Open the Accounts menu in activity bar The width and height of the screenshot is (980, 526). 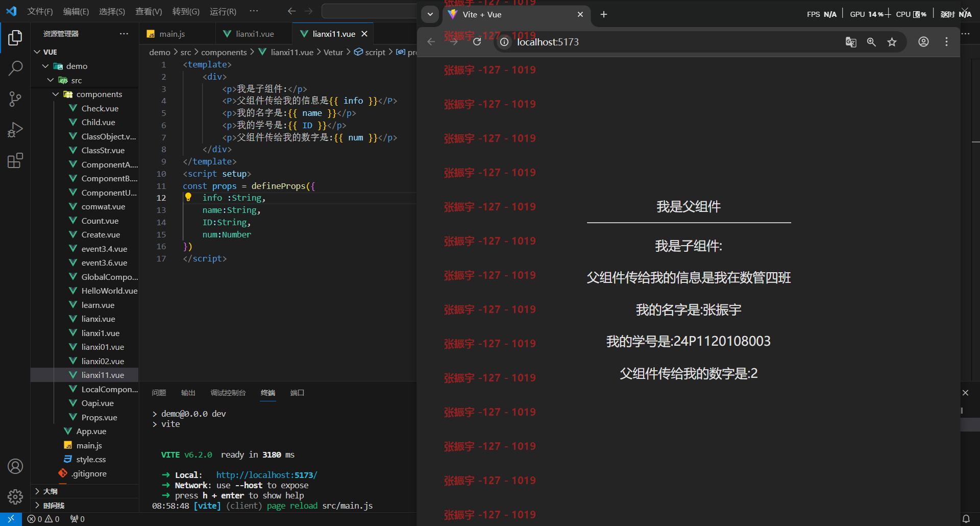tap(15, 466)
